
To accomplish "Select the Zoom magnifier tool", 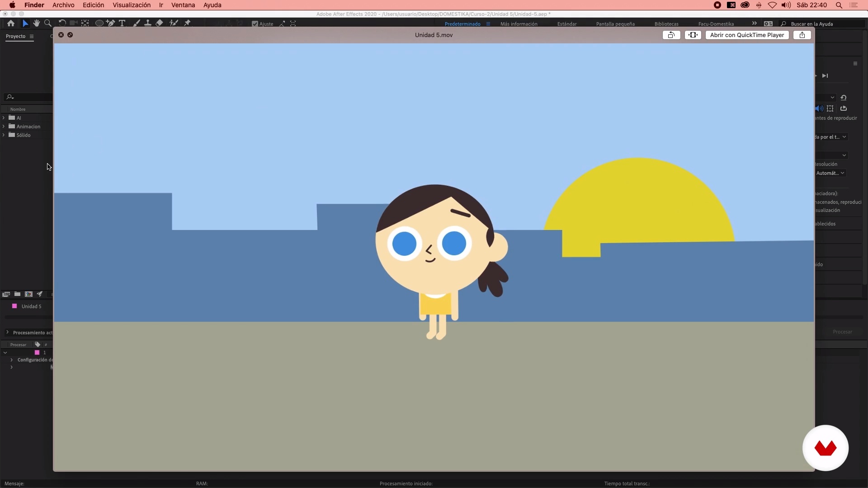I will 48,23.
